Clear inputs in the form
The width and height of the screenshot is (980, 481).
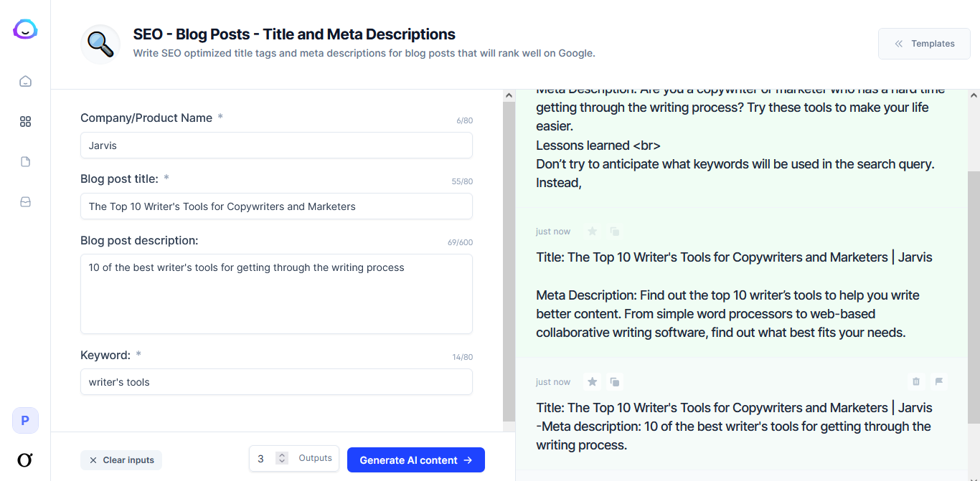121,460
